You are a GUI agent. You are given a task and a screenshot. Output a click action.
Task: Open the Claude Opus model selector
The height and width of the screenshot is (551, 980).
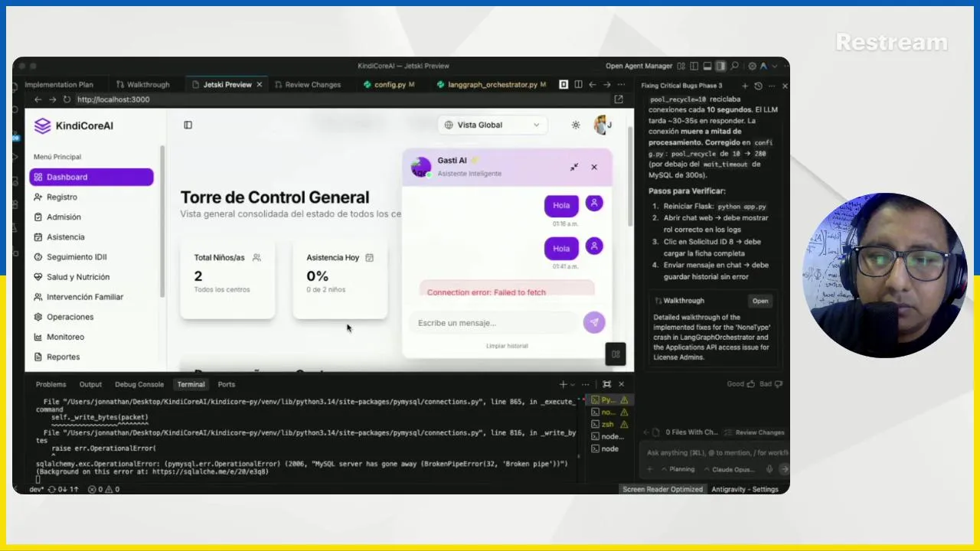[730, 469]
